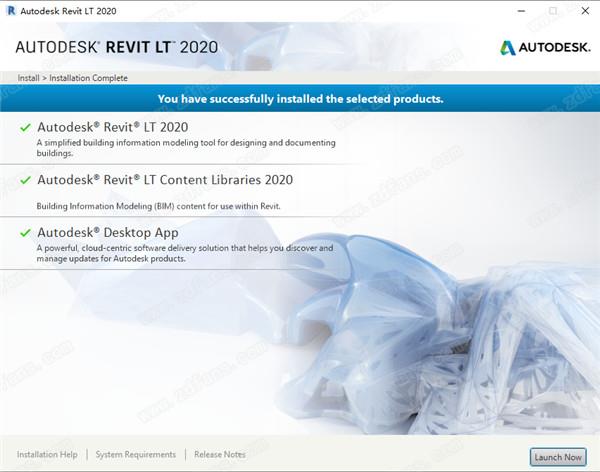Screen dimensions: 600x472
Task: Click the Revit R icon in title bar
Action: click(x=11, y=11)
